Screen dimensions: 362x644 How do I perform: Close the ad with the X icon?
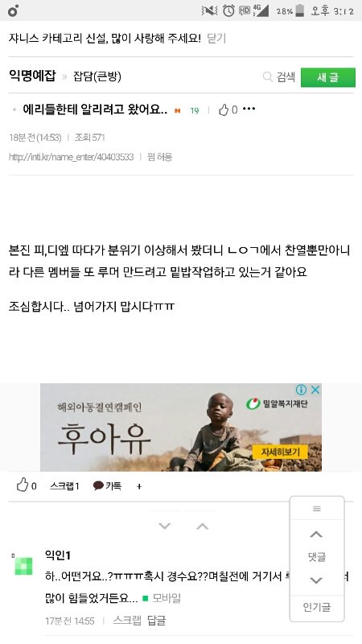315,390
